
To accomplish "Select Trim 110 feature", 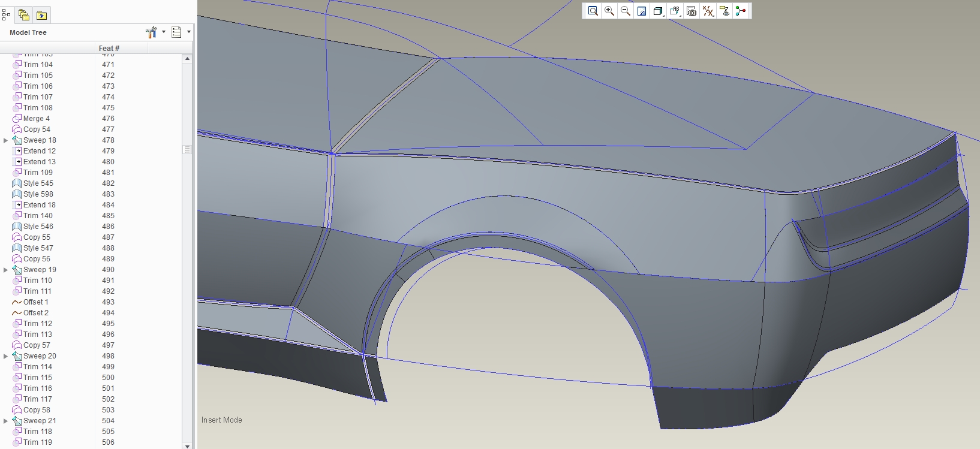I will pyautogui.click(x=38, y=281).
